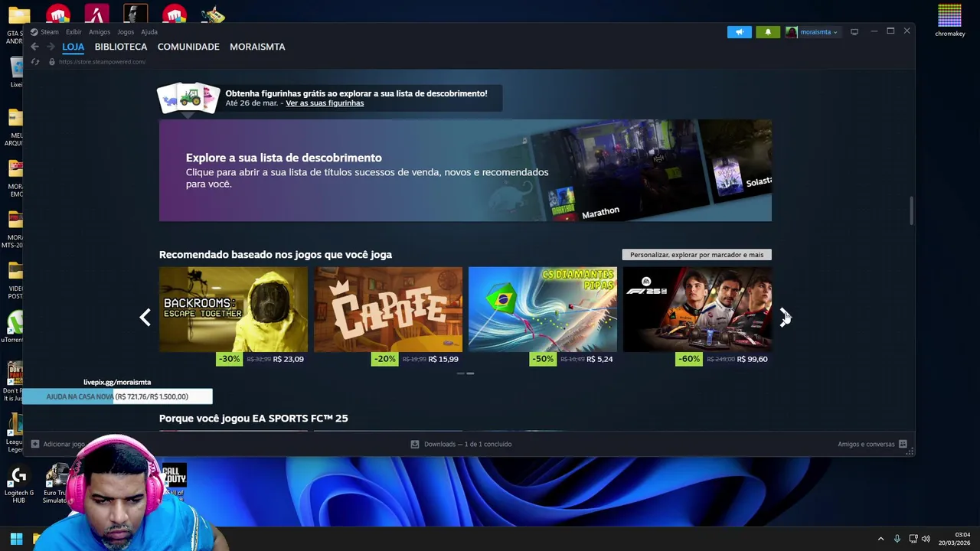Click the R$ 23,09 Backrooms price
The width and height of the screenshot is (980, 551).
288,359
